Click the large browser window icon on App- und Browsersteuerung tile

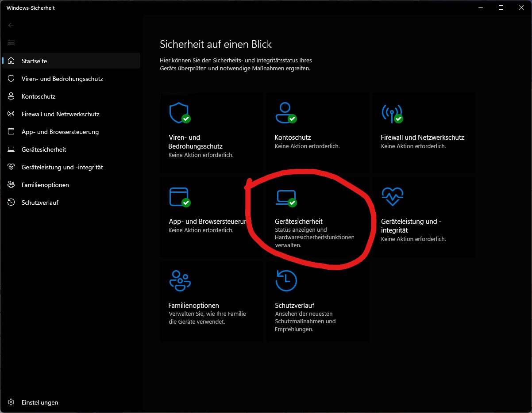[x=179, y=197]
